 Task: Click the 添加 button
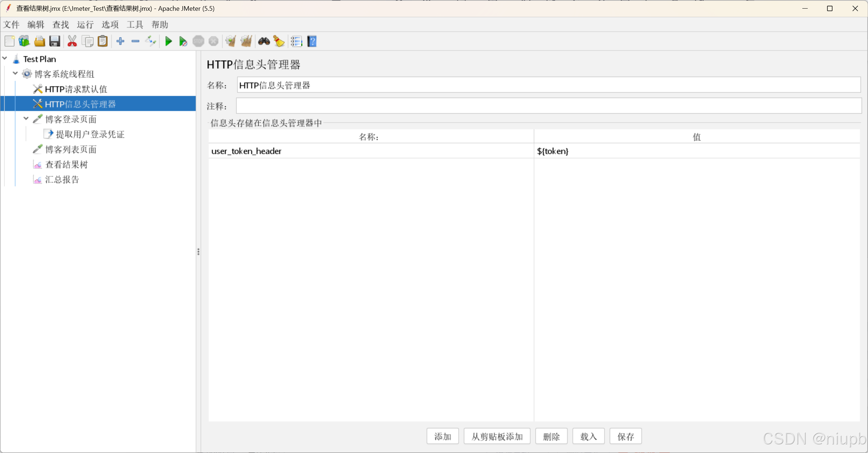[442, 436]
